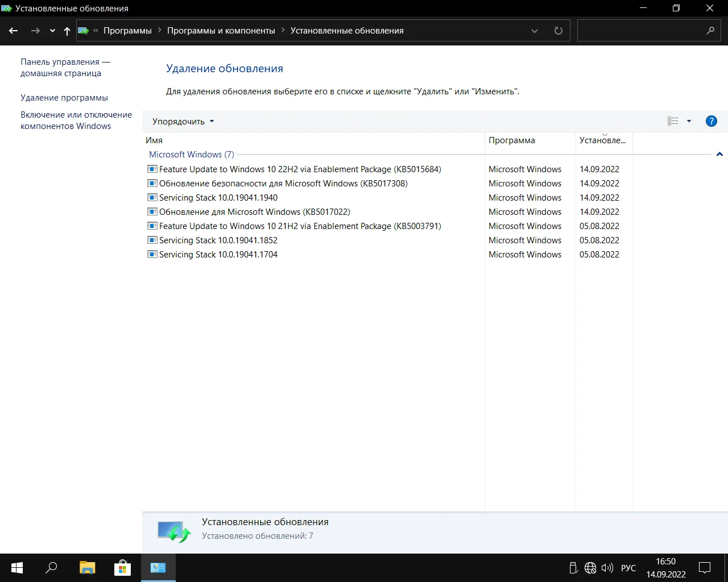Click the icon beside KB5017022 update
Screen dimensions: 728x582
point(152,211)
